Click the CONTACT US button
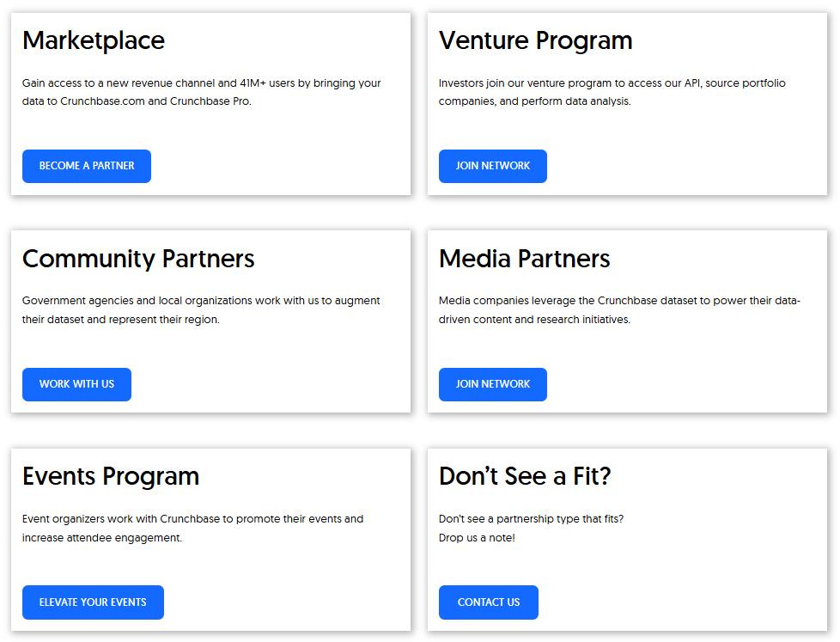Screen dimensions: 840x642 click(488, 602)
